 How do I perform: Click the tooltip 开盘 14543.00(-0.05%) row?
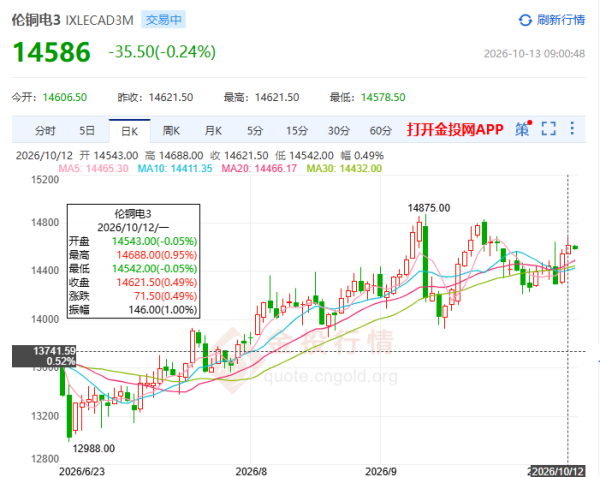(x=133, y=241)
